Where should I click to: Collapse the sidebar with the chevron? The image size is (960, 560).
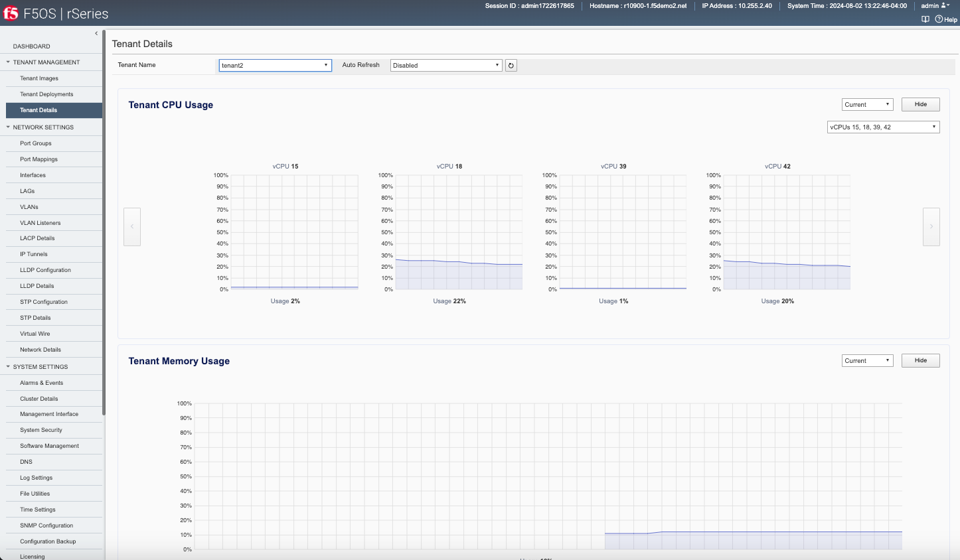[x=96, y=33]
